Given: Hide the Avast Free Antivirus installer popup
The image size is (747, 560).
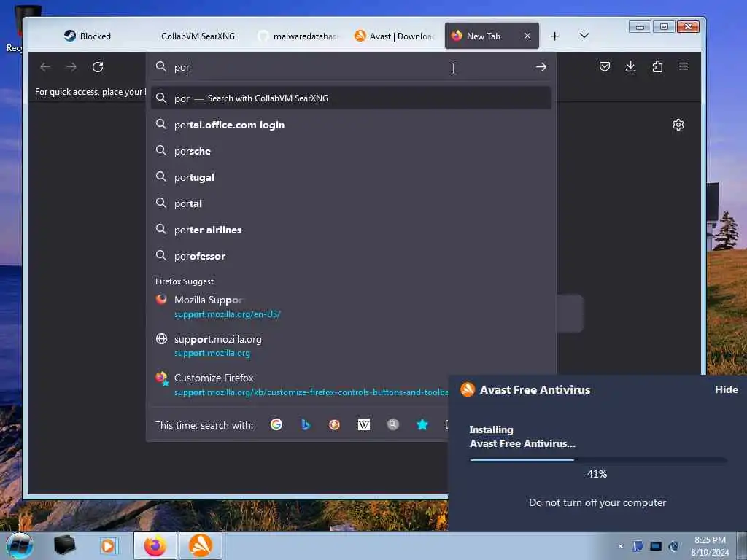Looking at the screenshot, I should [x=726, y=389].
